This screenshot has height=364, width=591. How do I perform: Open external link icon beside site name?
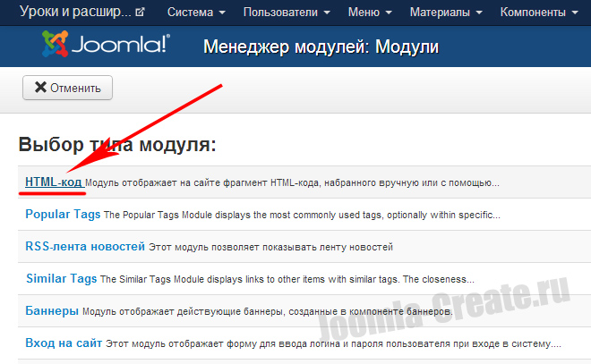pyautogui.click(x=140, y=13)
